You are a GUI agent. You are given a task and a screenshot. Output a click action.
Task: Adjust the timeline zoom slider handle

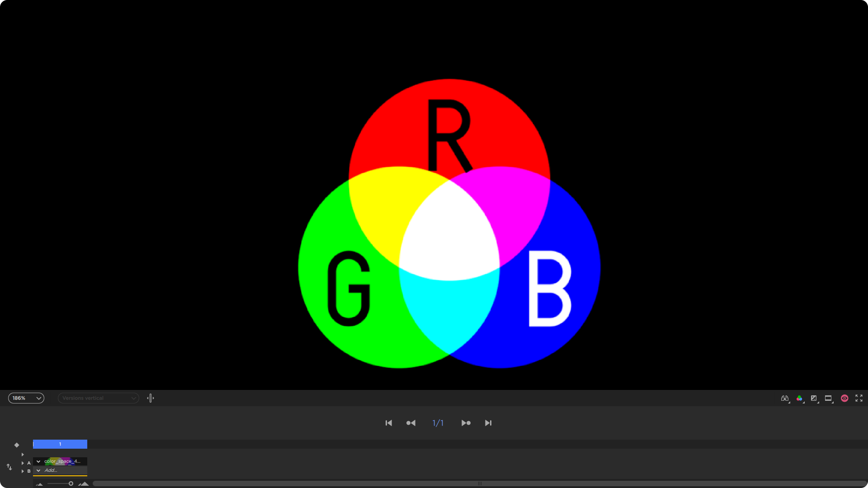coord(71,483)
